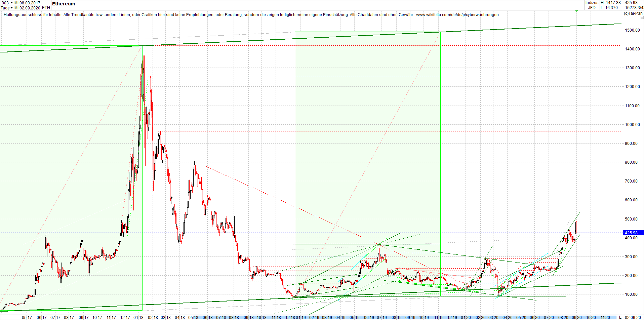644x320 pixels.
Task: Click the ETH symbol field
Action: (46, 8)
